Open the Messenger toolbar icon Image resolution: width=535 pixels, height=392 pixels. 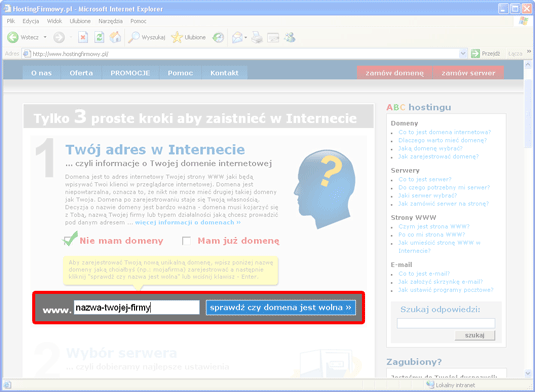(290, 37)
